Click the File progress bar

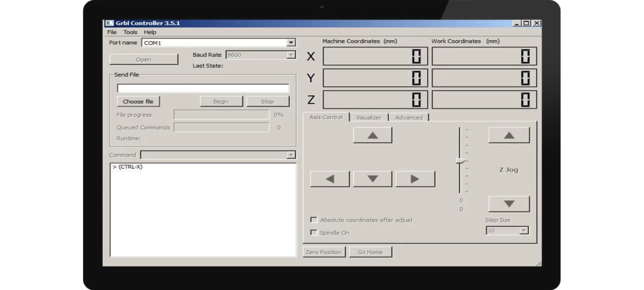pyautogui.click(x=221, y=114)
